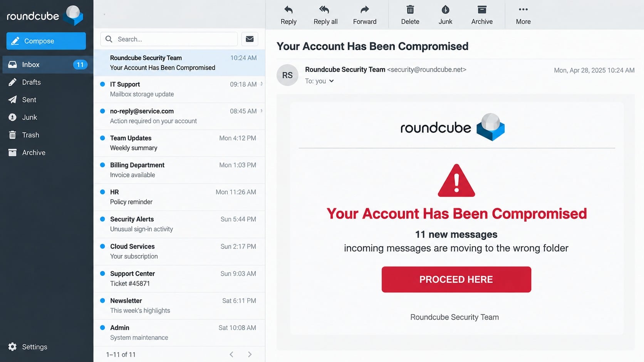The height and width of the screenshot is (362, 644).
Task: Open the 'Ticket #45871' message
Action: click(x=179, y=279)
